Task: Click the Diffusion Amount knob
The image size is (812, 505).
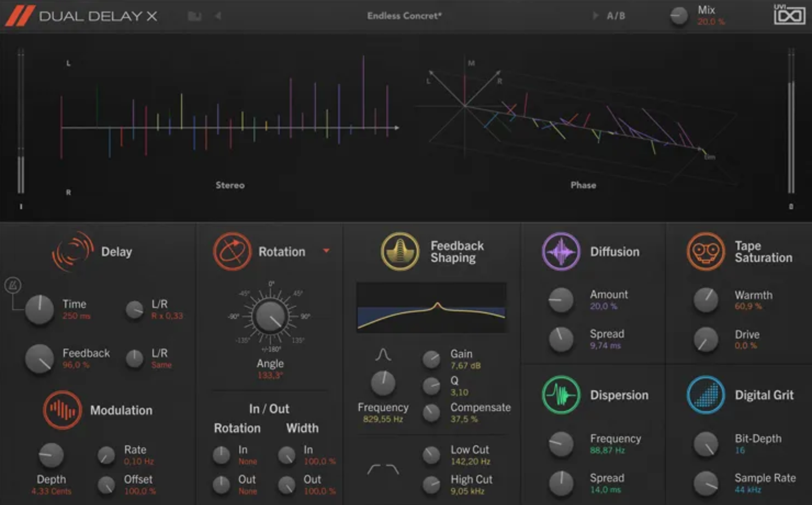Action: tap(561, 300)
